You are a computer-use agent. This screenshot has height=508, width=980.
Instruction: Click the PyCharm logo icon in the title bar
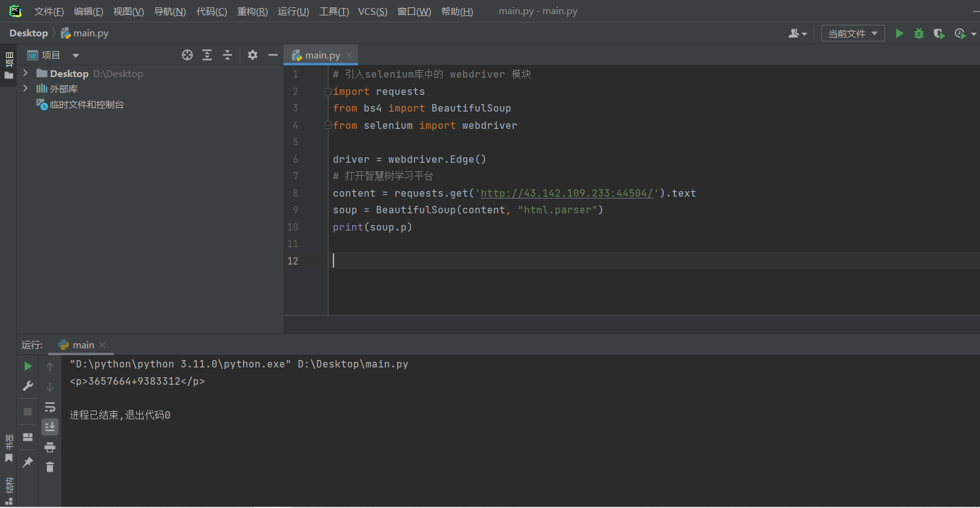(x=15, y=11)
